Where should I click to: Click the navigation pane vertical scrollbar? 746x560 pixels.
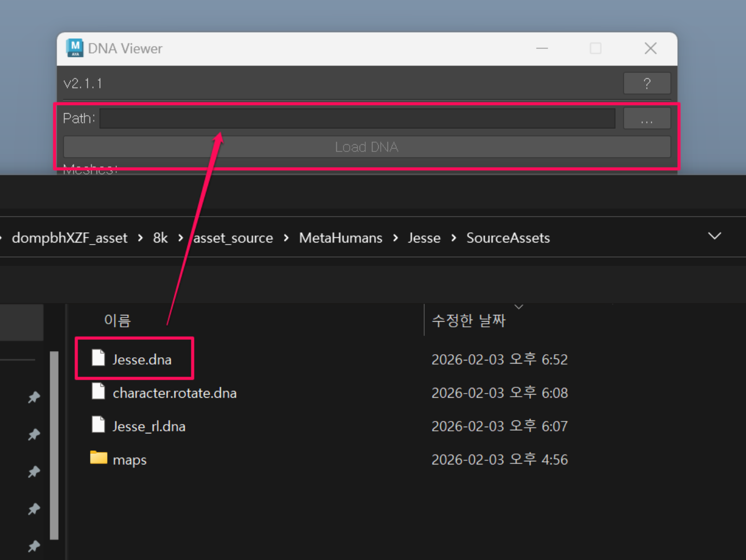point(54,445)
